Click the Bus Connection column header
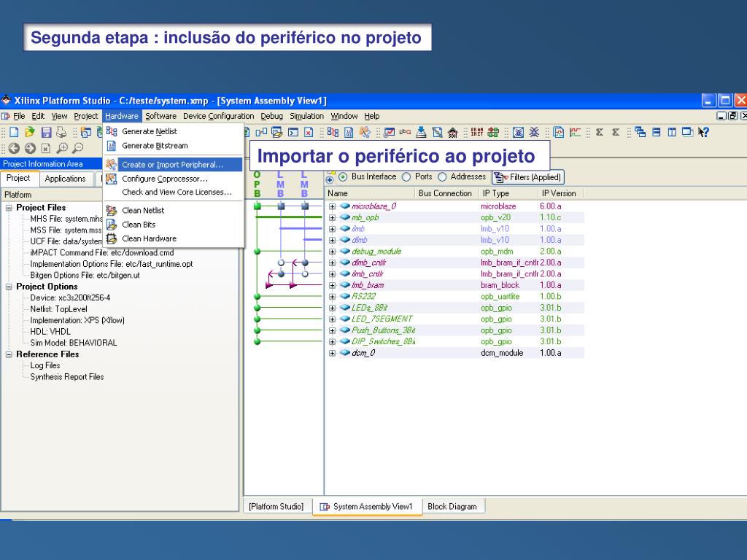 (x=447, y=193)
